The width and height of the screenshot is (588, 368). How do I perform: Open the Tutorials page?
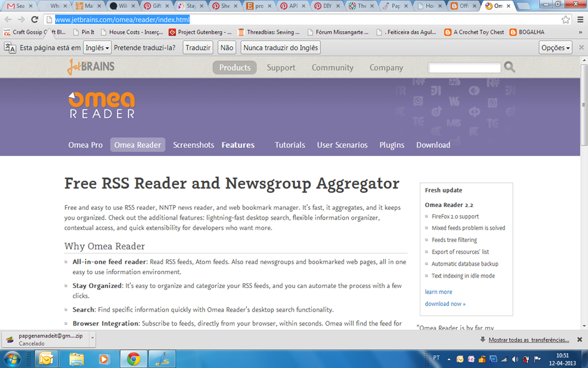pos(290,145)
